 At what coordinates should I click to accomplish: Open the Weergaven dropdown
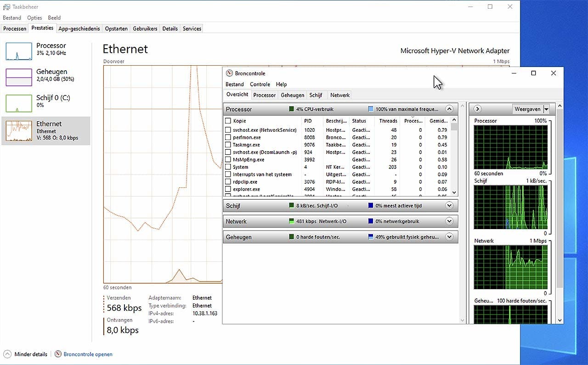546,109
